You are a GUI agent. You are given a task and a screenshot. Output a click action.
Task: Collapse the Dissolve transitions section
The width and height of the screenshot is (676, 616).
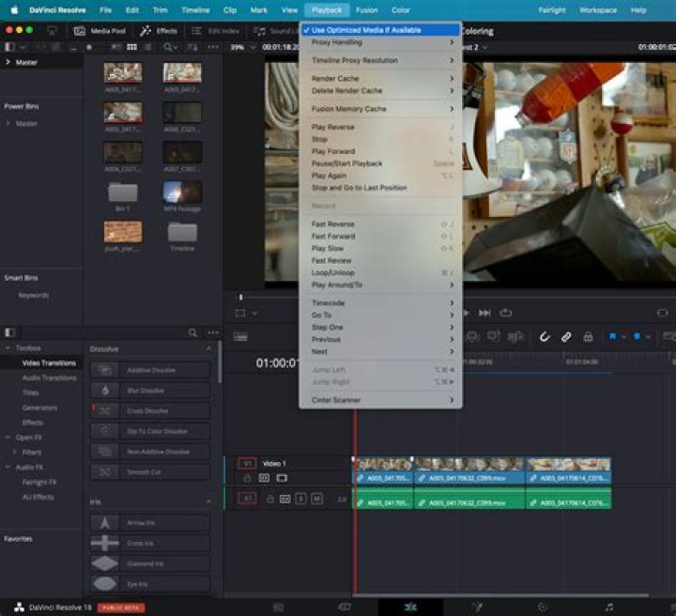(x=208, y=349)
